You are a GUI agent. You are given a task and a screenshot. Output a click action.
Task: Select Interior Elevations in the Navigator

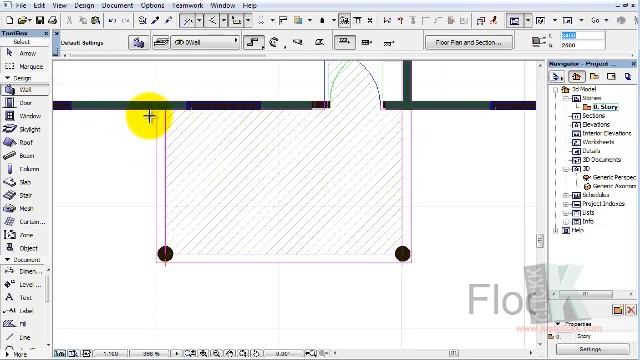point(607,133)
